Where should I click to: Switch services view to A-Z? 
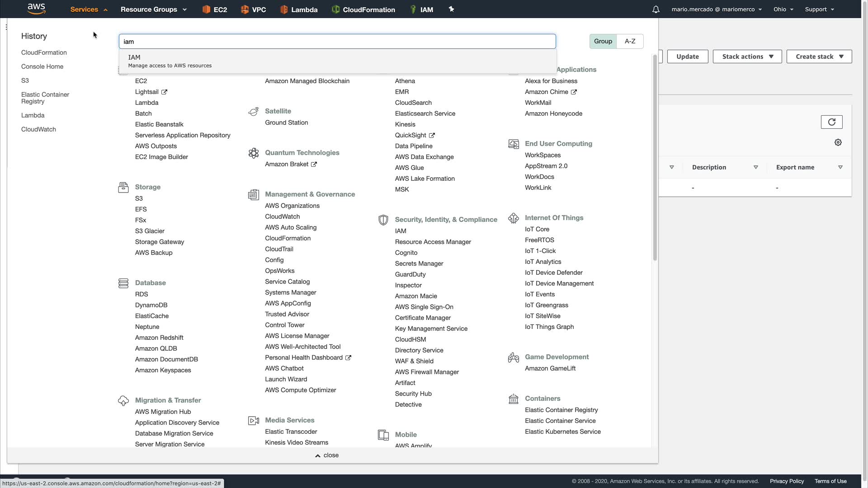[630, 41]
